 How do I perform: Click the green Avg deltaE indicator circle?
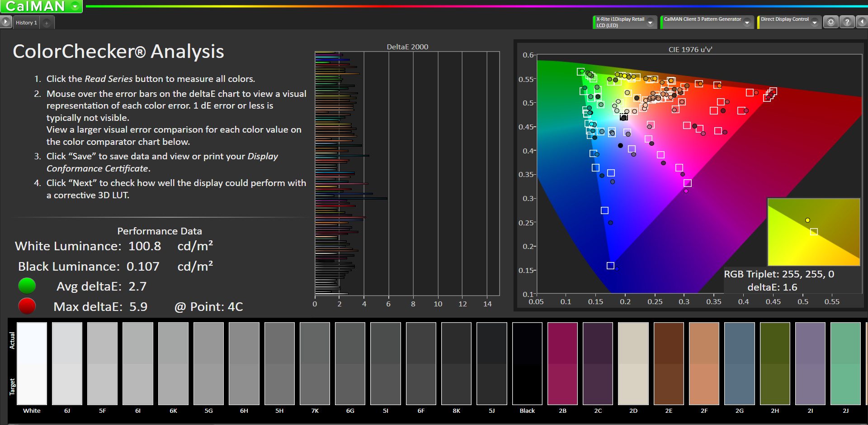click(x=27, y=286)
